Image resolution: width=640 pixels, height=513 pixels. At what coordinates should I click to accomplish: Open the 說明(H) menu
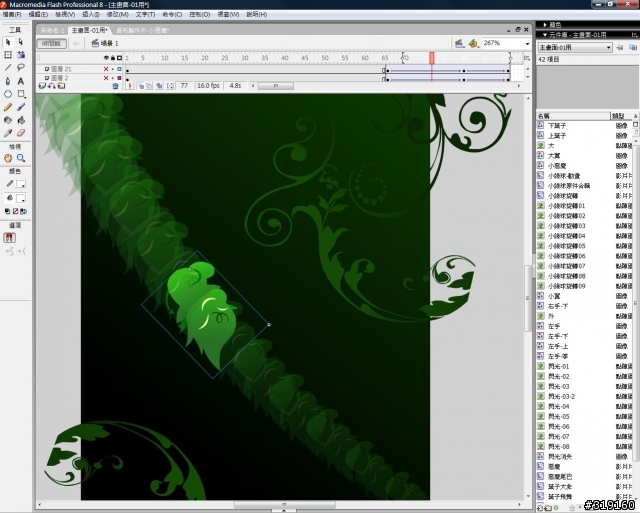coord(257,14)
